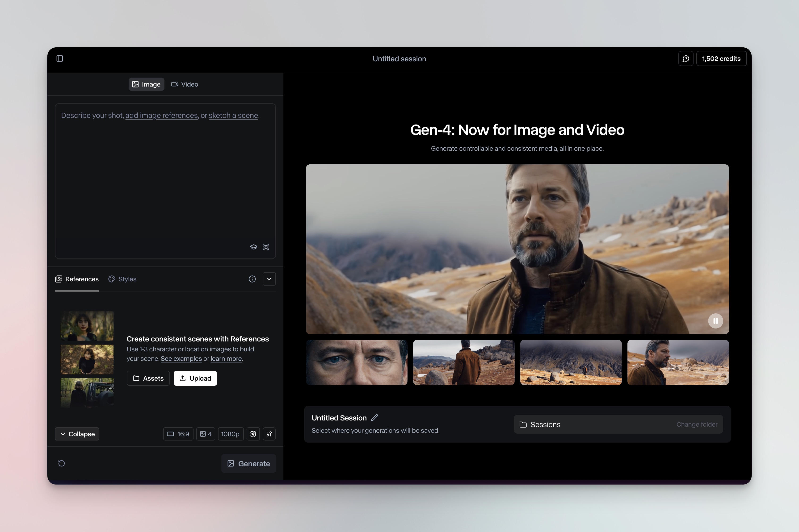799x532 pixels.
Task: Select the References tab
Action: 77,279
